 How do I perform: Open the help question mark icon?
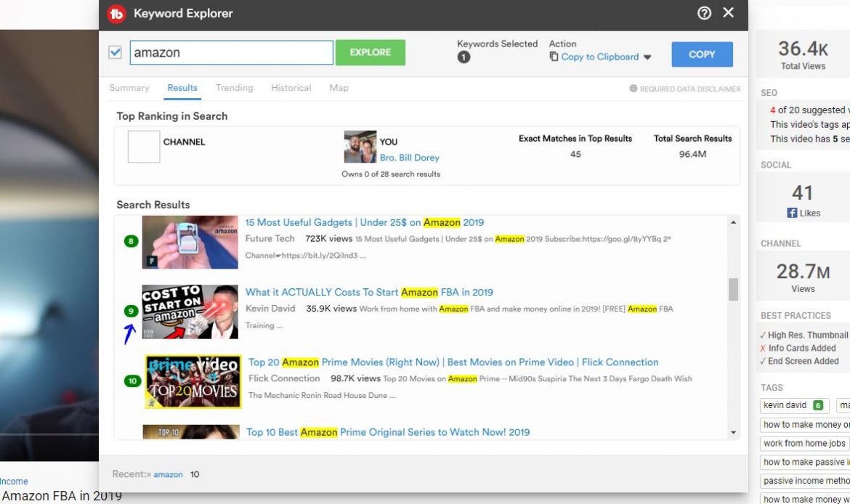[x=704, y=13]
